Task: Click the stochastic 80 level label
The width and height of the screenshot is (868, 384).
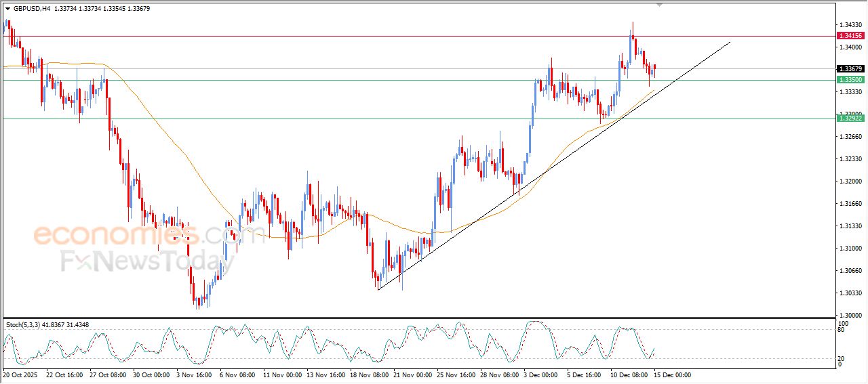Action: tap(840, 330)
